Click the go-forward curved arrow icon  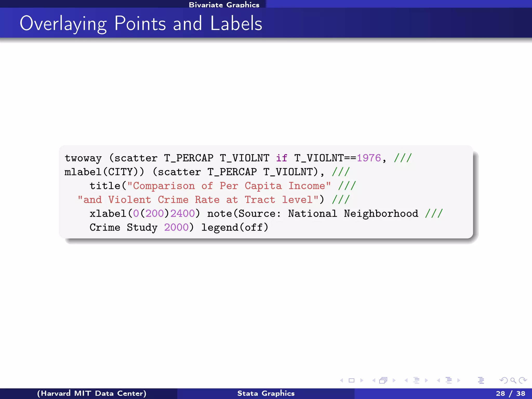click(x=522, y=381)
